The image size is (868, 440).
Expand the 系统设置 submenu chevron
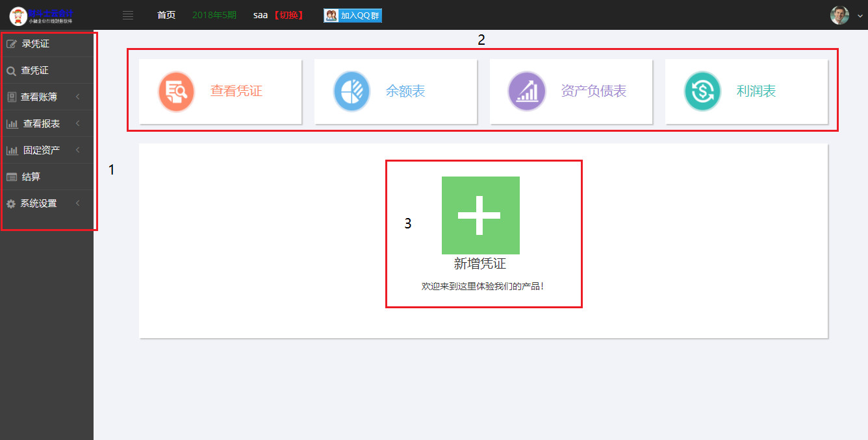pyautogui.click(x=78, y=204)
